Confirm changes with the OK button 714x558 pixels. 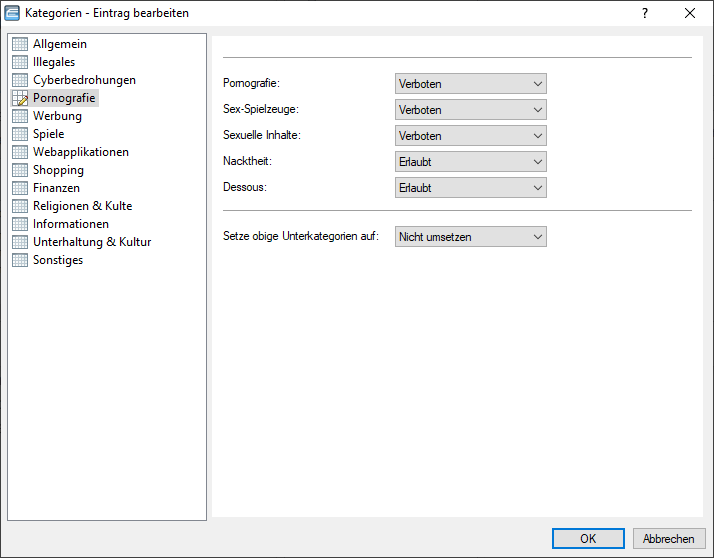588,538
